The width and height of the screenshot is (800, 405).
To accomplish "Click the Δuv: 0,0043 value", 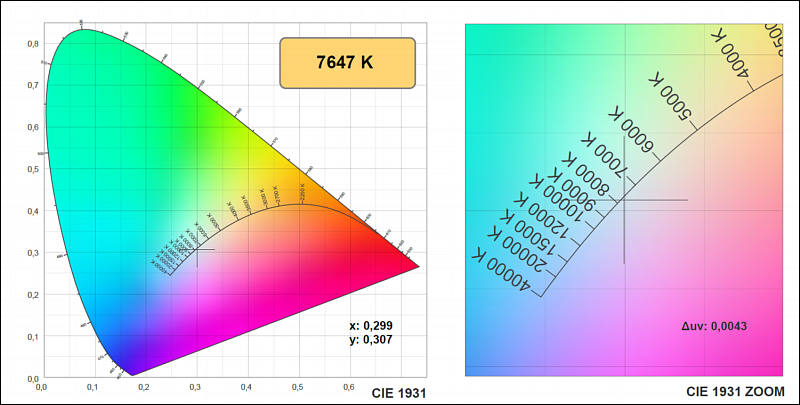I will point(714,326).
